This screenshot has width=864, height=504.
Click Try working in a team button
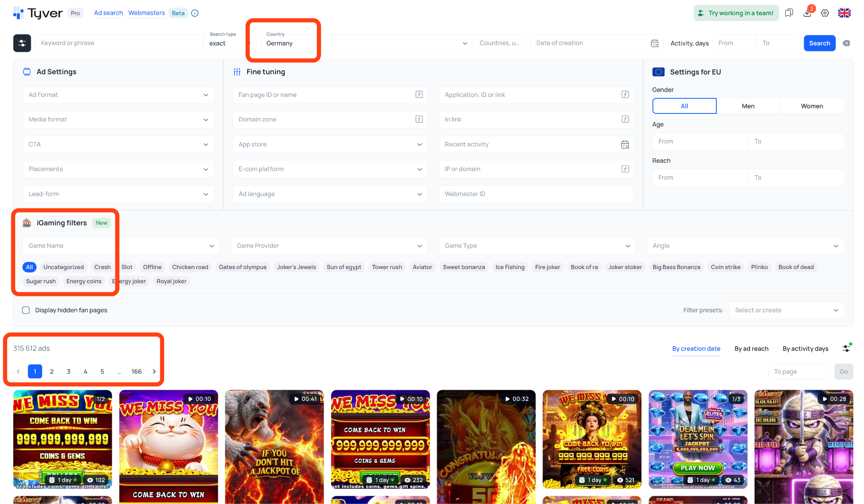(736, 13)
